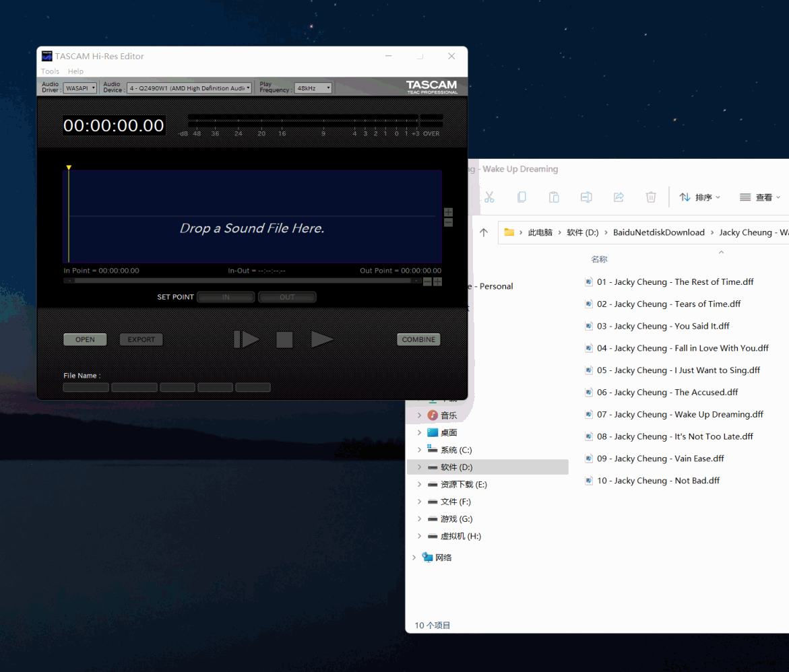Image resolution: width=789 pixels, height=672 pixels.
Task: Stop playback with the square Stop button
Action: pos(284,339)
